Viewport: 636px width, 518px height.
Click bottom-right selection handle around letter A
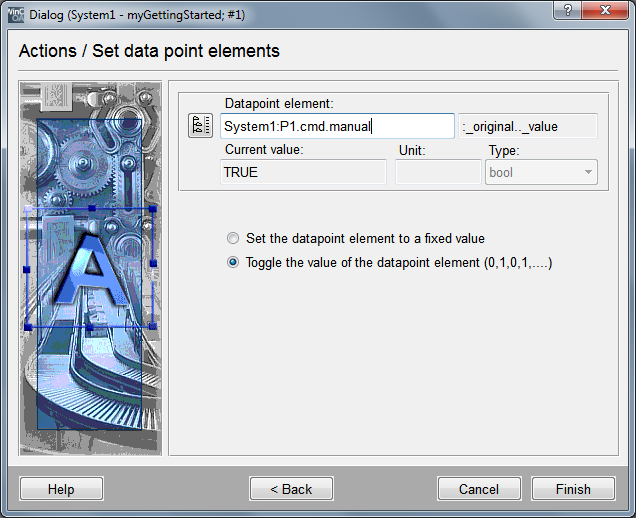pyautogui.click(x=153, y=327)
